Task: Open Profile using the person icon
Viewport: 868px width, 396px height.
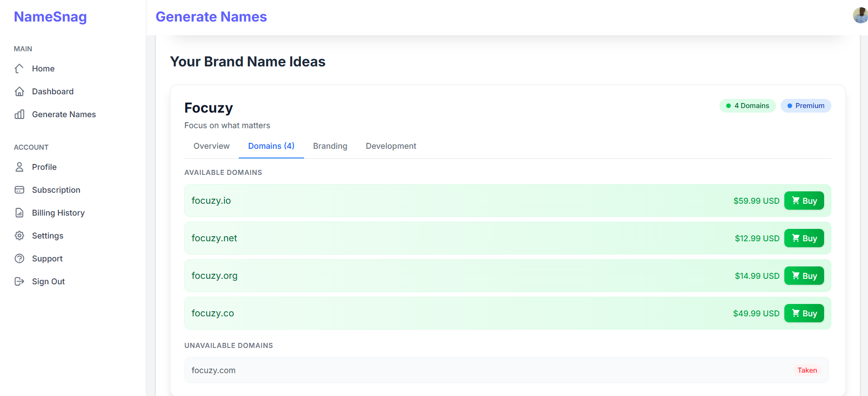Action: pos(19,167)
